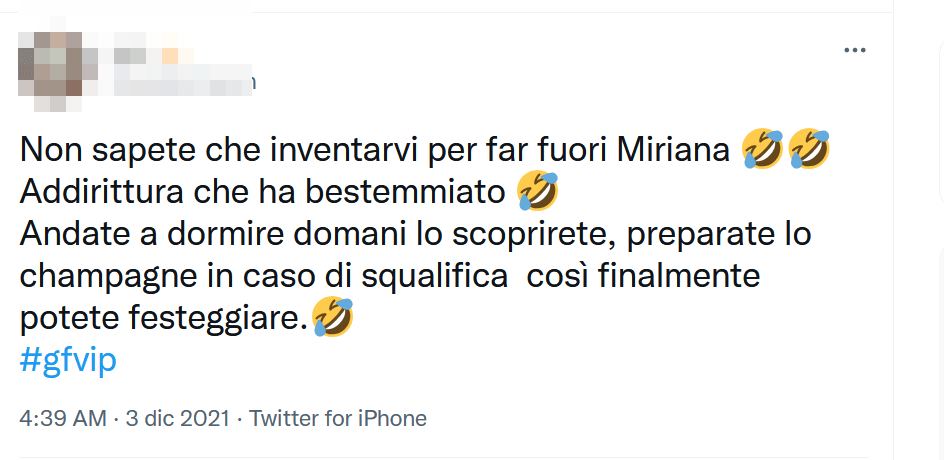944x460 pixels.
Task: Click the text Addirittura che ha bestemmiato
Action: click(x=264, y=192)
